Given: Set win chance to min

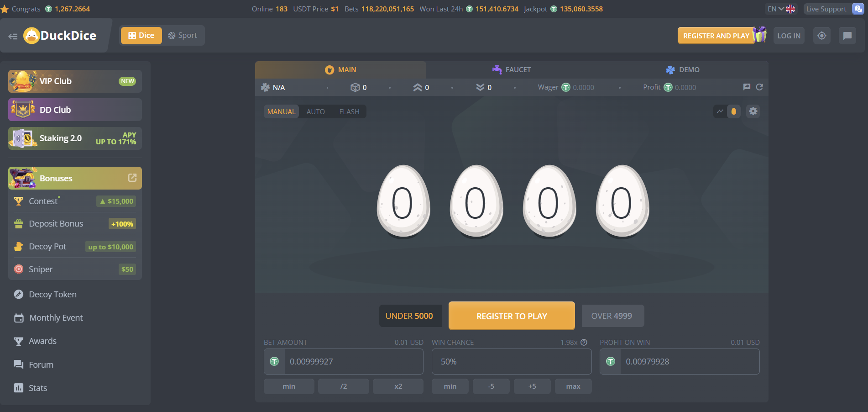Looking at the screenshot, I should 450,386.
